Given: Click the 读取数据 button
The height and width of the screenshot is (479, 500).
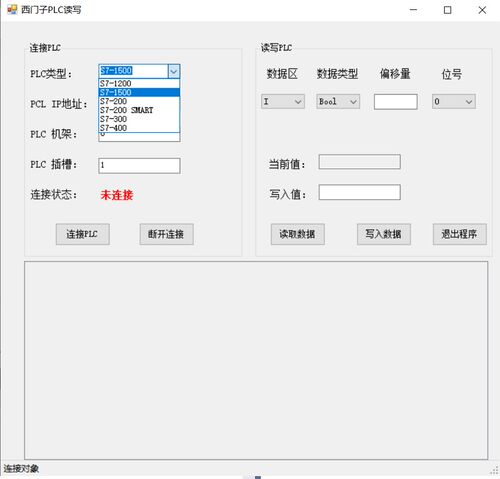Looking at the screenshot, I should (x=297, y=234).
